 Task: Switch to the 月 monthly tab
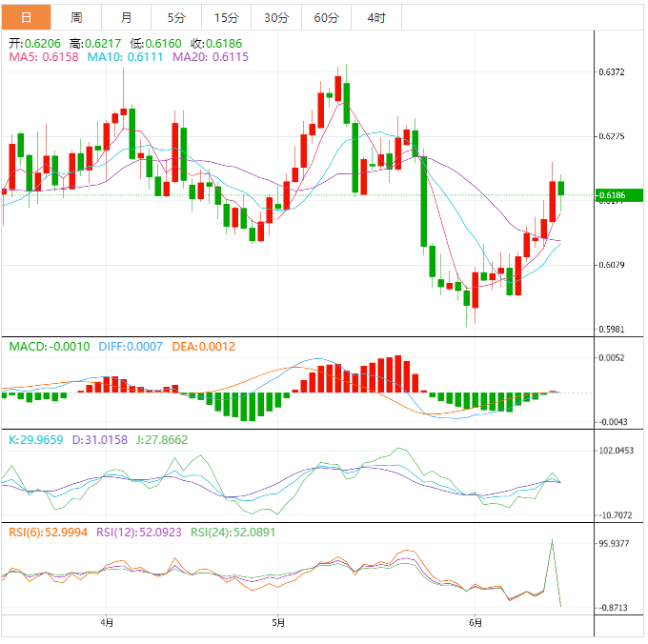point(127,18)
